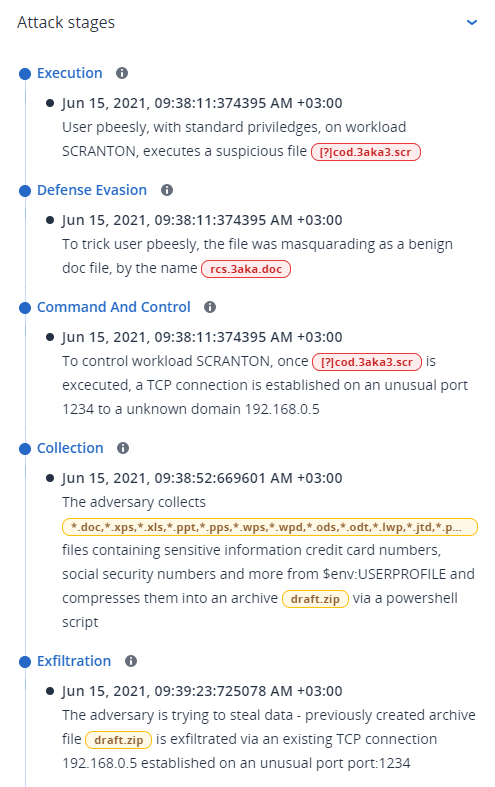Open the Defense Evasion stage link
495x787 pixels.
(92, 190)
